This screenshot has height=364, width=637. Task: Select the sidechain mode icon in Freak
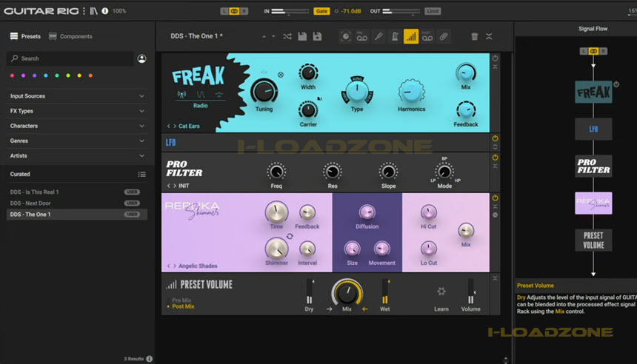click(x=219, y=95)
